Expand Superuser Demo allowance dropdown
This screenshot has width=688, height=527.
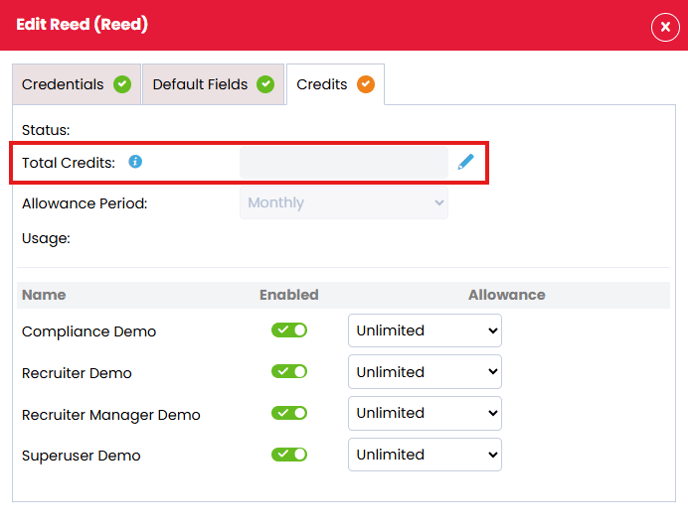[x=425, y=454]
